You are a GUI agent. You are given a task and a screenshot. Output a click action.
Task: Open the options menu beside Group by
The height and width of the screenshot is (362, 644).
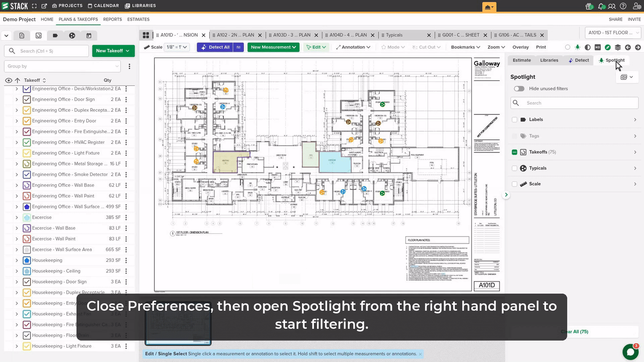(x=129, y=66)
